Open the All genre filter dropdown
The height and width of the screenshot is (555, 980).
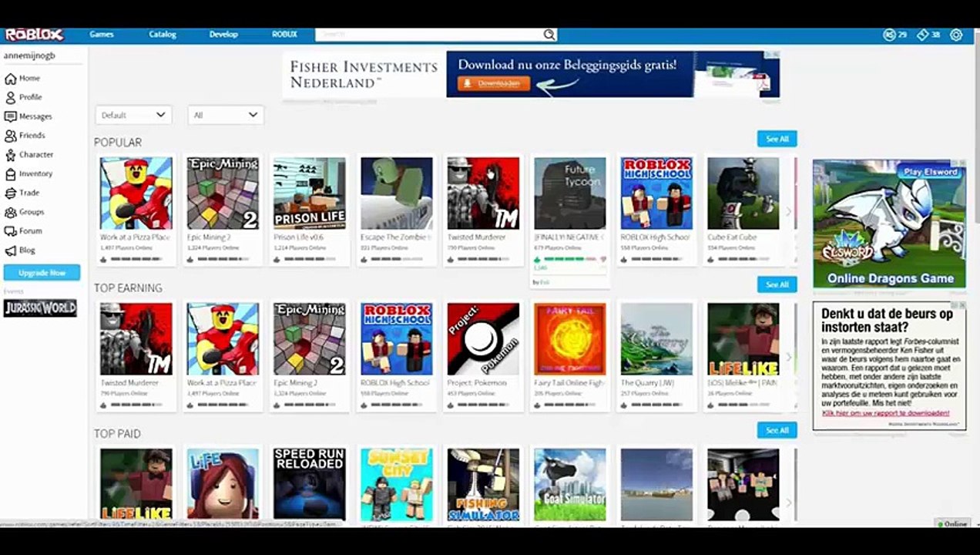tap(226, 115)
